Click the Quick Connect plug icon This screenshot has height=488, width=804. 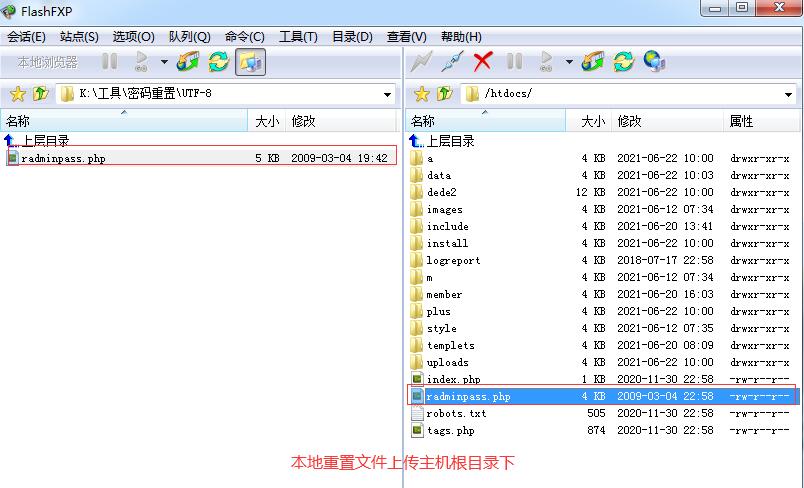452,62
